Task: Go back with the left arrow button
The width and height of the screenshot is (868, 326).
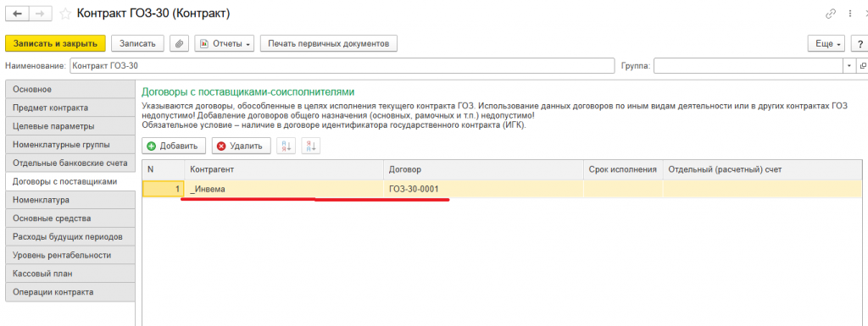Action: pyautogui.click(x=17, y=14)
